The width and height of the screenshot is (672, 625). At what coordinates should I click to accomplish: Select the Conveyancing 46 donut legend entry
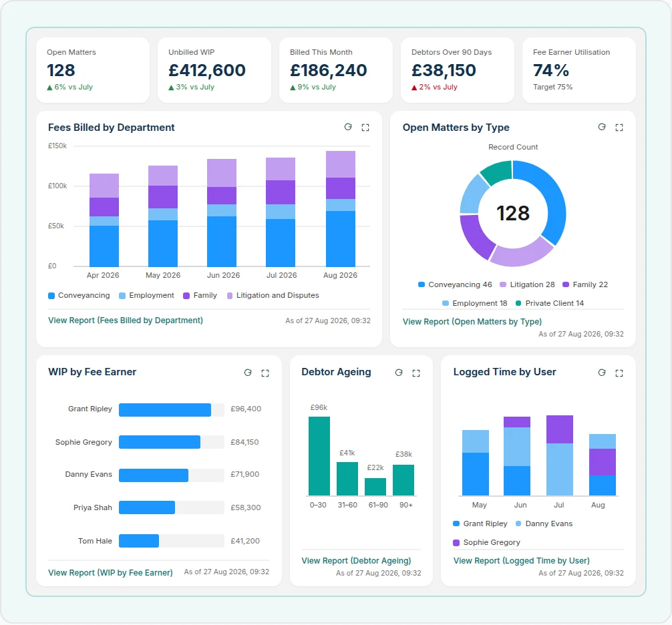click(x=455, y=285)
